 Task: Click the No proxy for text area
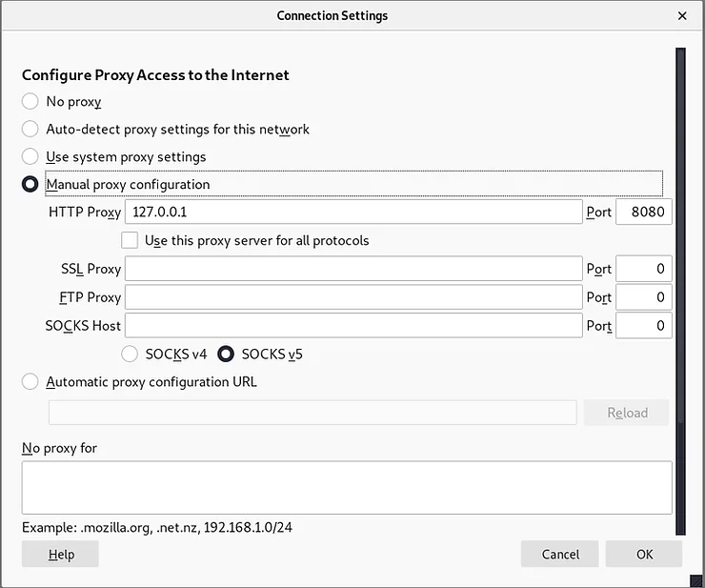[x=347, y=487]
